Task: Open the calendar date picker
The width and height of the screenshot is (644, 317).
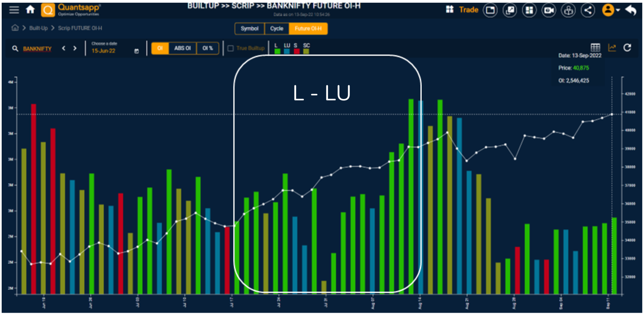Action: pos(136,50)
